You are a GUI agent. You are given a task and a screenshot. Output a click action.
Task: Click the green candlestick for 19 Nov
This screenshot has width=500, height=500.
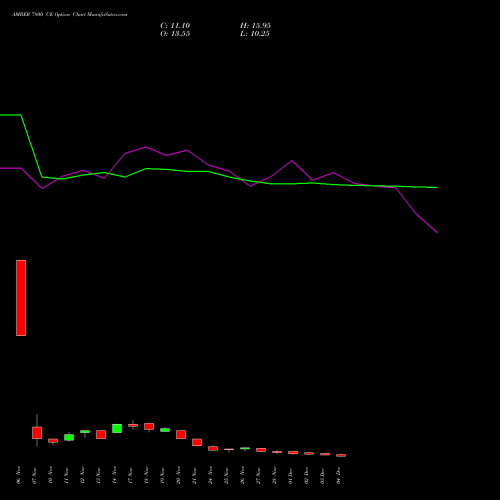(x=165, y=430)
